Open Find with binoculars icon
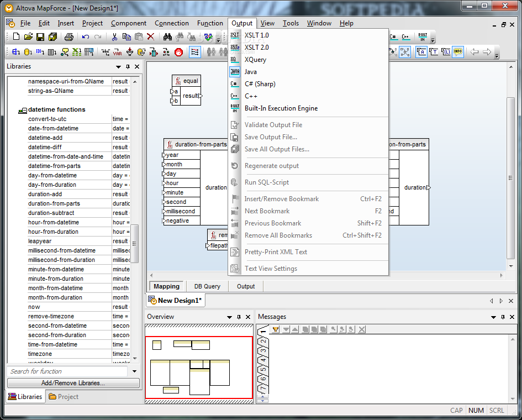 click(x=167, y=36)
